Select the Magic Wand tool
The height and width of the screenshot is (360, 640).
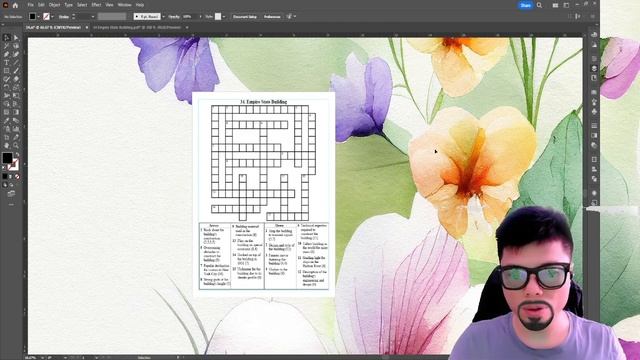(x=7, y=46)
